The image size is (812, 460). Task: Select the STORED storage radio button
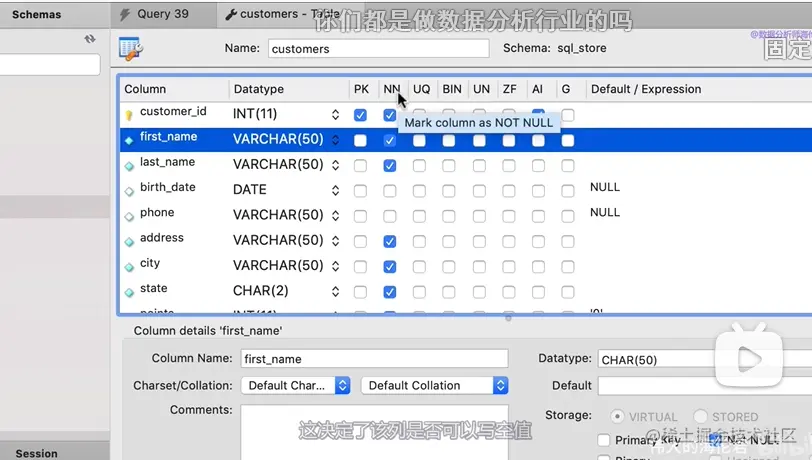[700, 416]
